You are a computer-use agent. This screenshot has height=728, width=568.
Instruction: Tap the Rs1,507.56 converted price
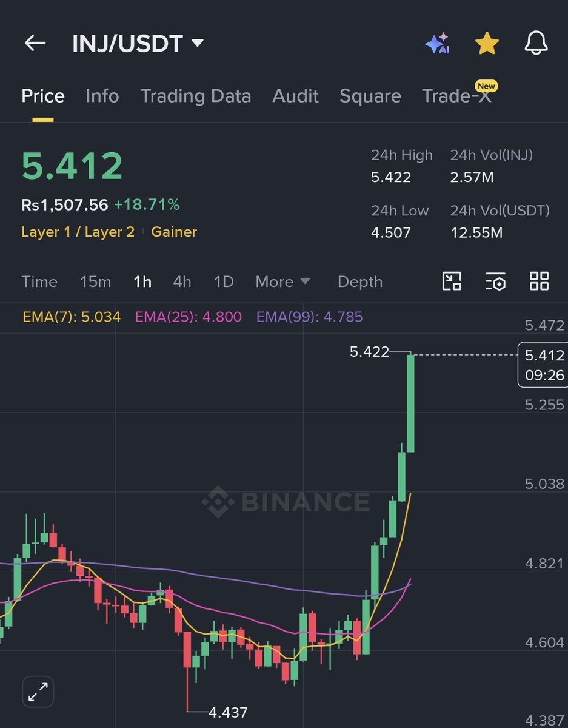point(65,205)
